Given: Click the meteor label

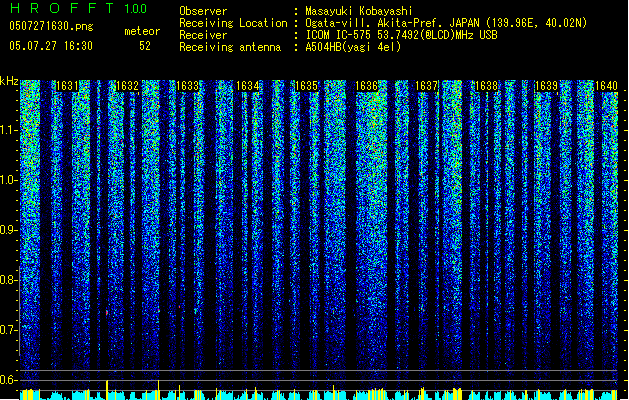Looking at the screenshot, I should (x=142, y=31).
